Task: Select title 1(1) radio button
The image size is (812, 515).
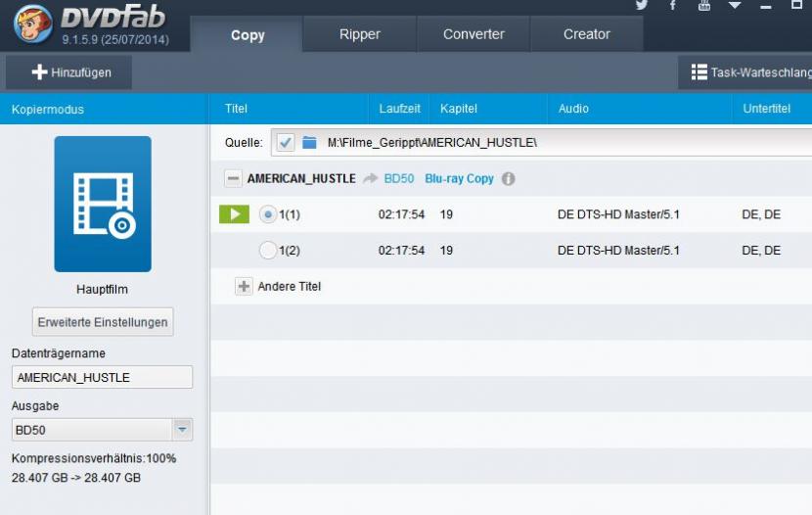Action: coord(268,213)
